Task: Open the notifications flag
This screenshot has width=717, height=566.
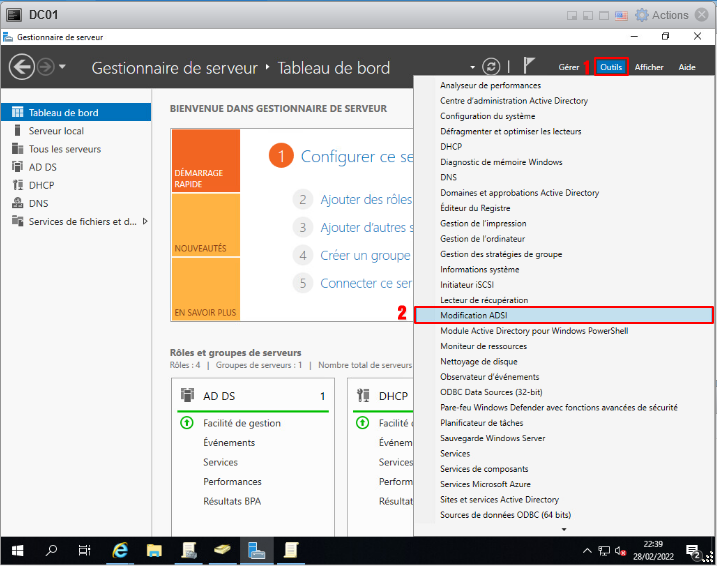Action: (x=529, y=67)
